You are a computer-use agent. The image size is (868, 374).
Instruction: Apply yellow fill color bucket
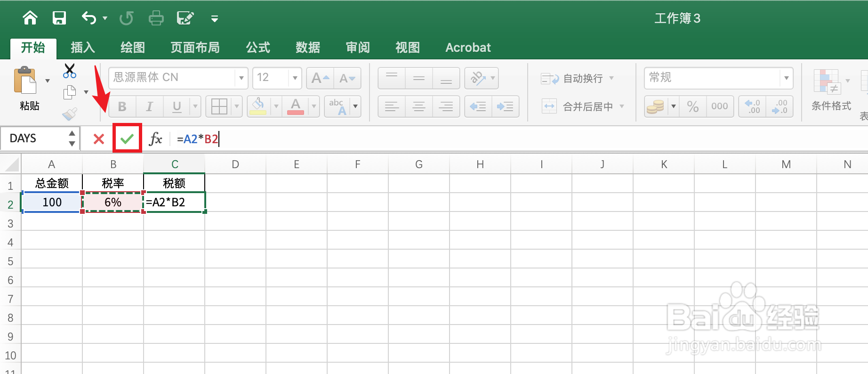point(258,106)
